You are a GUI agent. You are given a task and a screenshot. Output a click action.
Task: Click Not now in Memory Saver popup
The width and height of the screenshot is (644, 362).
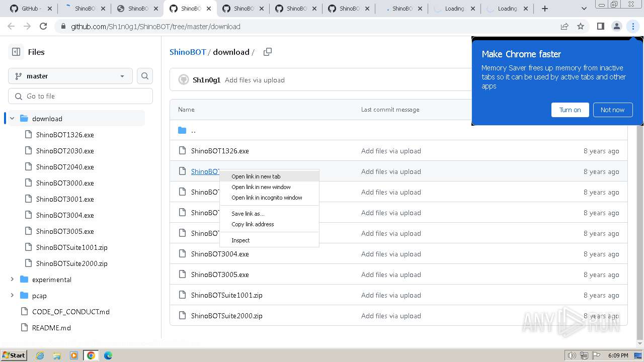tap(612, 110)
